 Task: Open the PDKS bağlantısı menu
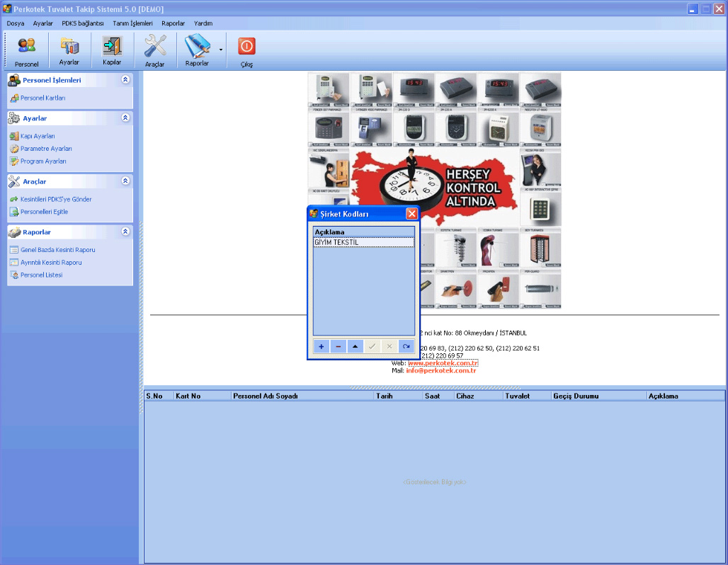point(83,23)
